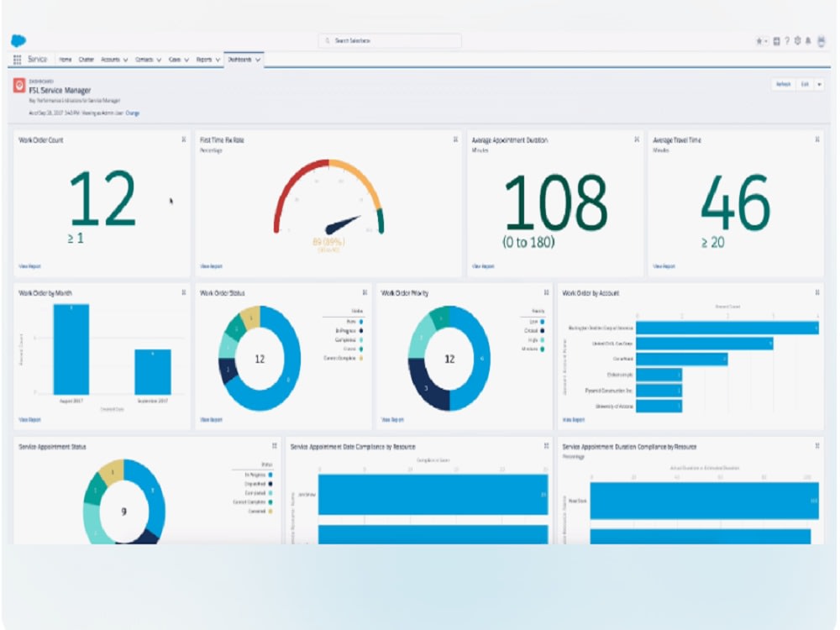840x630 pixels.
Task: Expand the First Time Fix Rate widget
Action: (455, 139)
